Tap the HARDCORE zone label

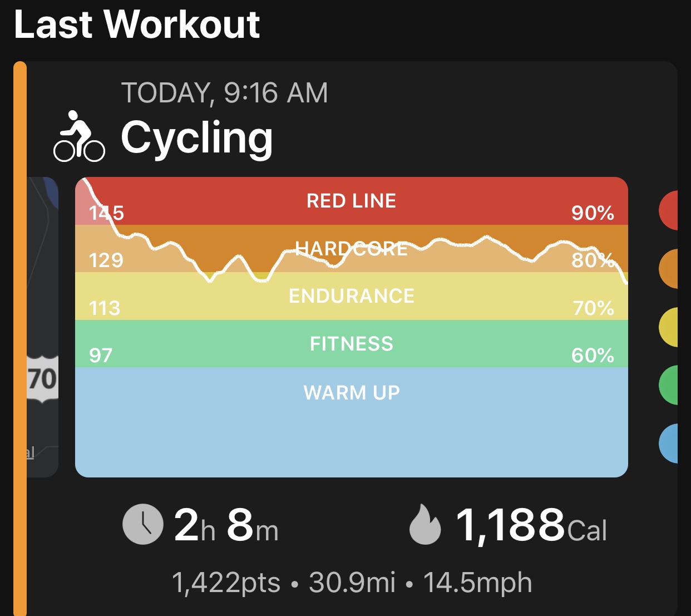pos(351,249)
